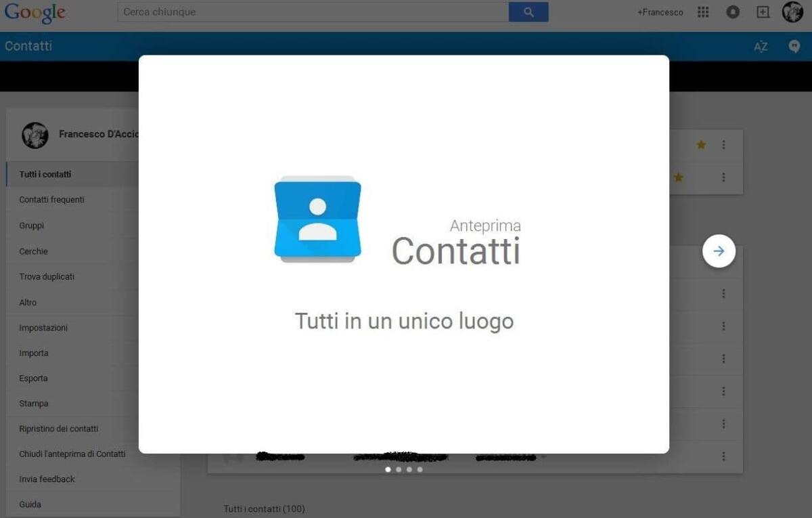Open Guida from the sidebar
The width and height of the screenshot is (812, 518).
(x=28, y=504)
